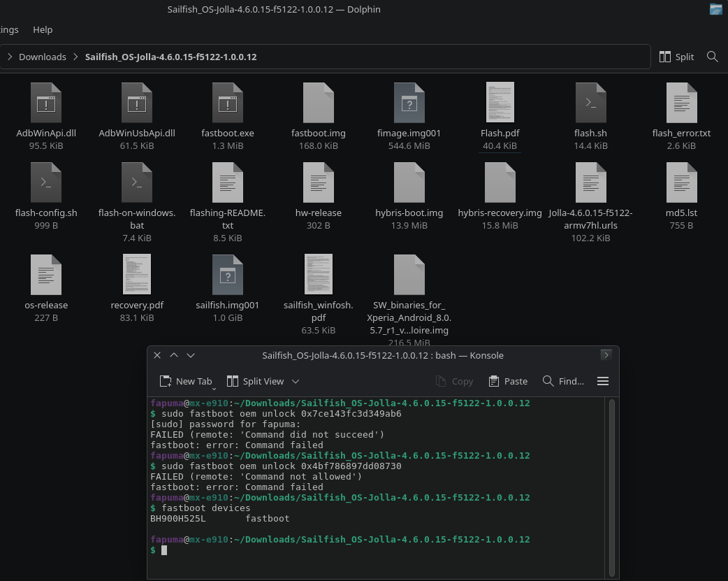Select the fastboot.exe file icon

point(228,103)
